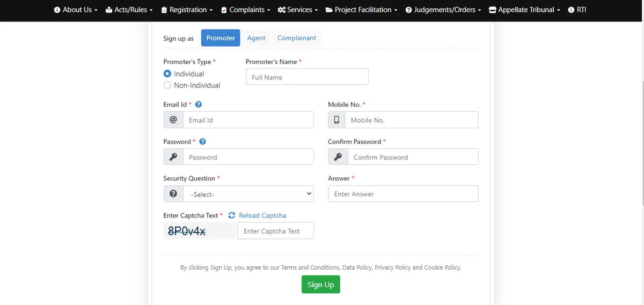Open the Appellate Tribunal menu
The image size is (644, 305).
click(x=524, y=10)
